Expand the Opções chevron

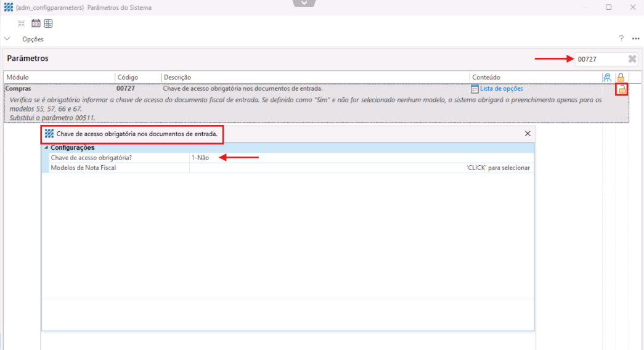7,39
